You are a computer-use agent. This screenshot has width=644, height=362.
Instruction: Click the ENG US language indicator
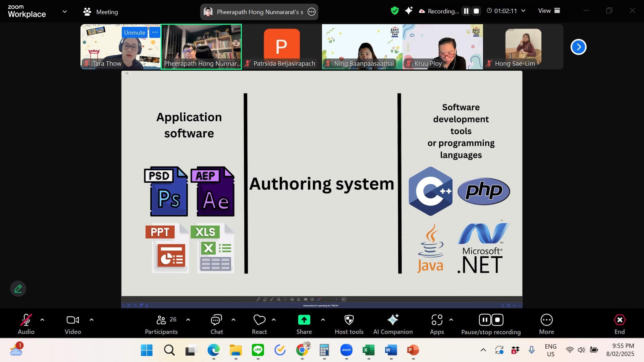[550, 350]
